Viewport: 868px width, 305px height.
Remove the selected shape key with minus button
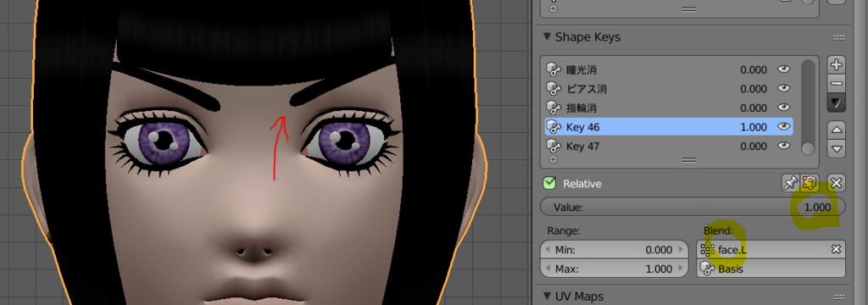coord(837,84)
